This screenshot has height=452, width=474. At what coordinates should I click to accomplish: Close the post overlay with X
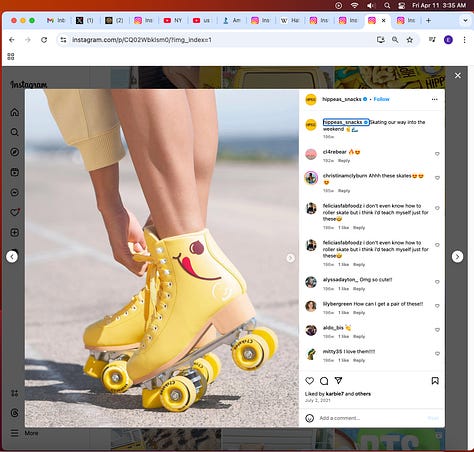point(458,76)
